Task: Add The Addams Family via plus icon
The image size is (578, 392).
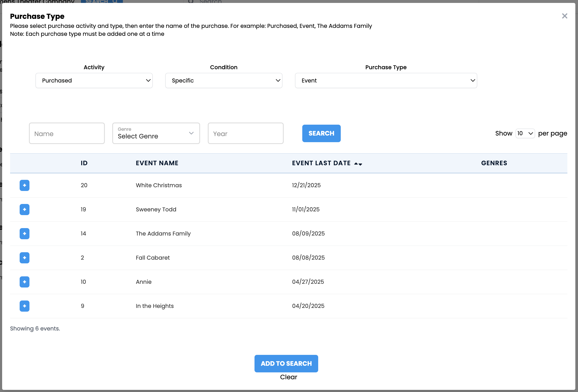Action: [24, 234]
